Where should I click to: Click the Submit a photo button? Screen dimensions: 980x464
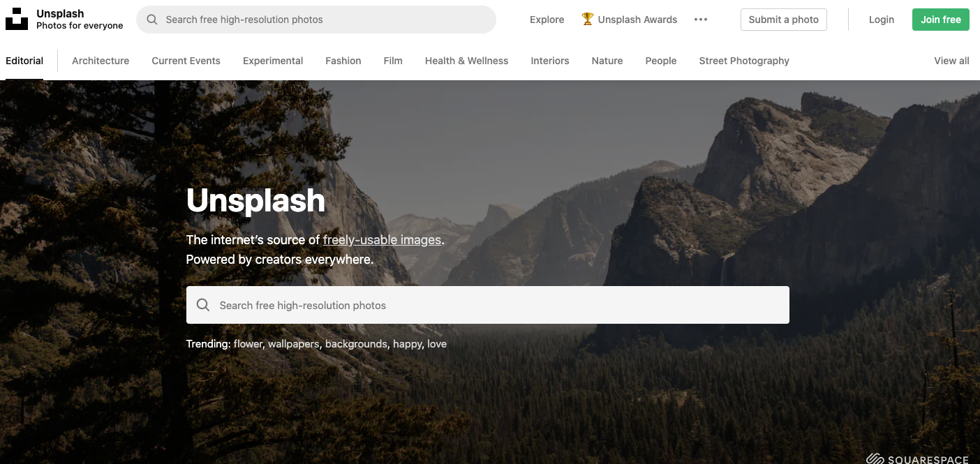(x=784, y=20)
